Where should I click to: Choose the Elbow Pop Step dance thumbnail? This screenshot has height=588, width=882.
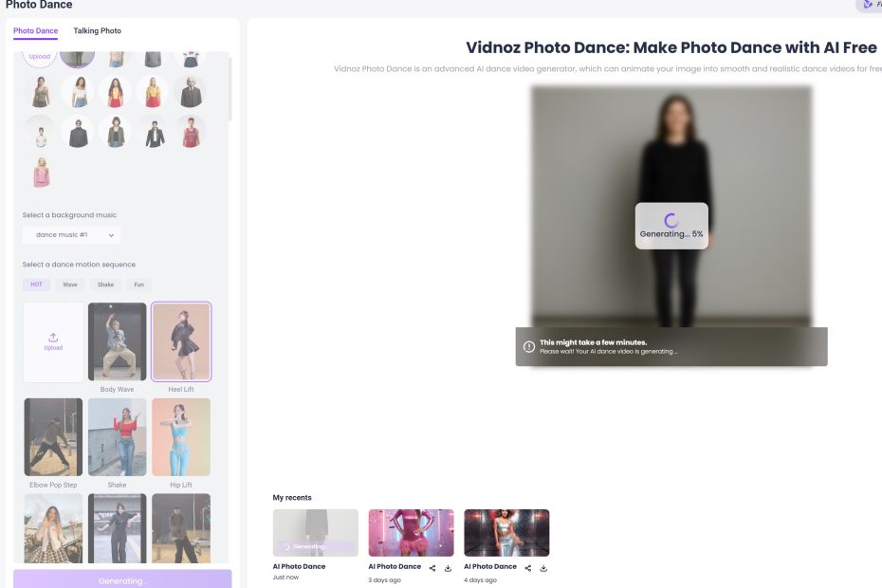[53, 437]
